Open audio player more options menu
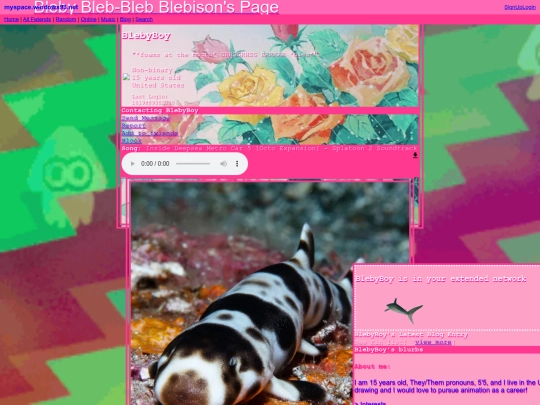This screenshot has height=405, width=540. [x=237, y=164]
